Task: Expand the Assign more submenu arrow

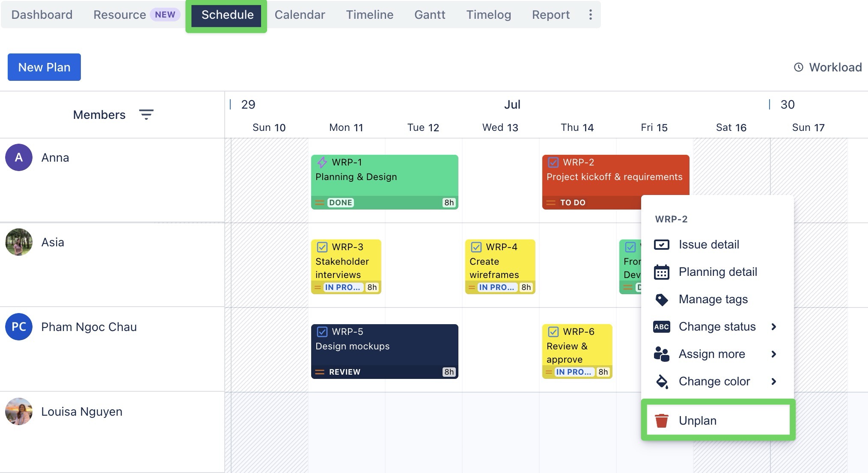Action: (x=773, y=354)
